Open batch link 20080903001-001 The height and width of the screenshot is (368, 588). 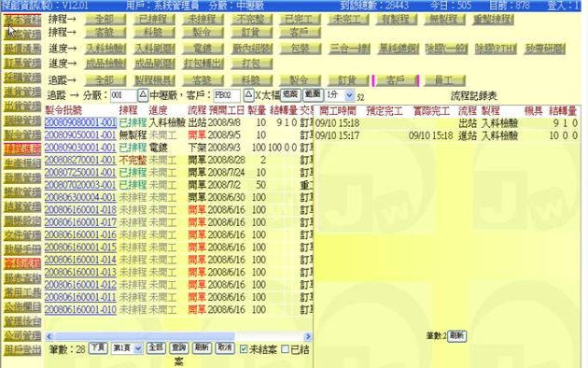(x=80, y=148)
